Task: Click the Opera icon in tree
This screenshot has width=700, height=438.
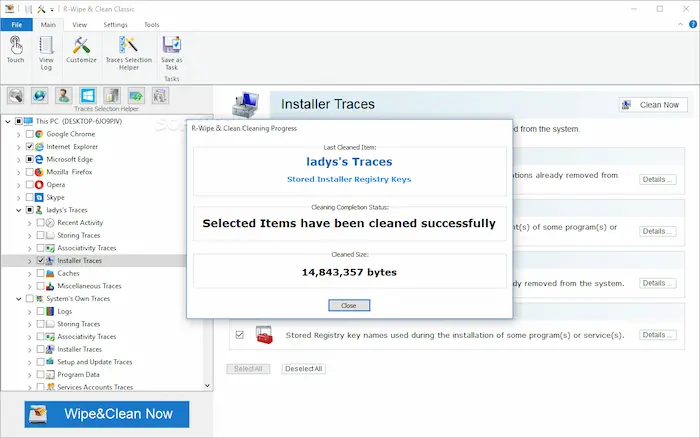Action: pos(39,184)
